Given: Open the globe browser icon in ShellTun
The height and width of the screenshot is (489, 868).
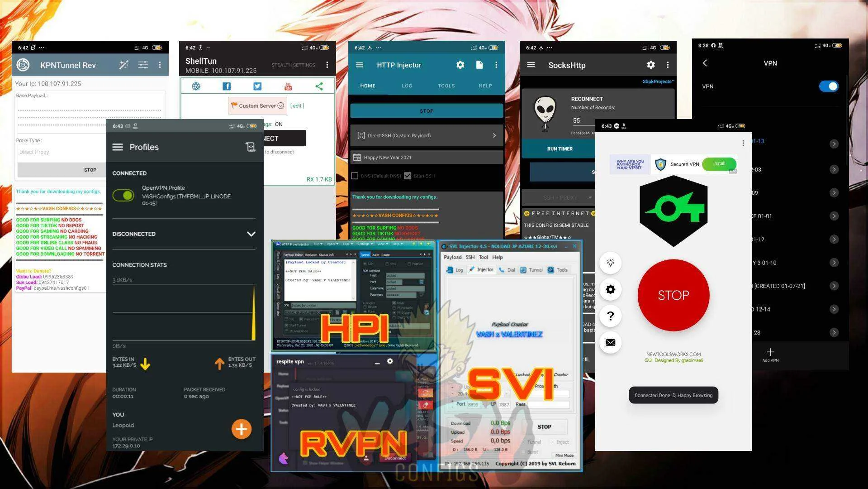Looking at the screenshot, I should tap(196, 86).
